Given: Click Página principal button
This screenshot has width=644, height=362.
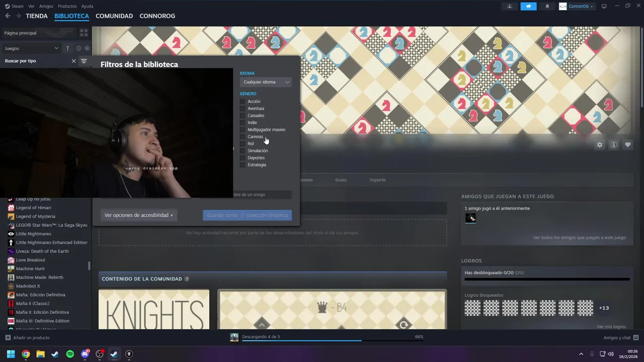Looking at the screenshot, I should point(39,33).
